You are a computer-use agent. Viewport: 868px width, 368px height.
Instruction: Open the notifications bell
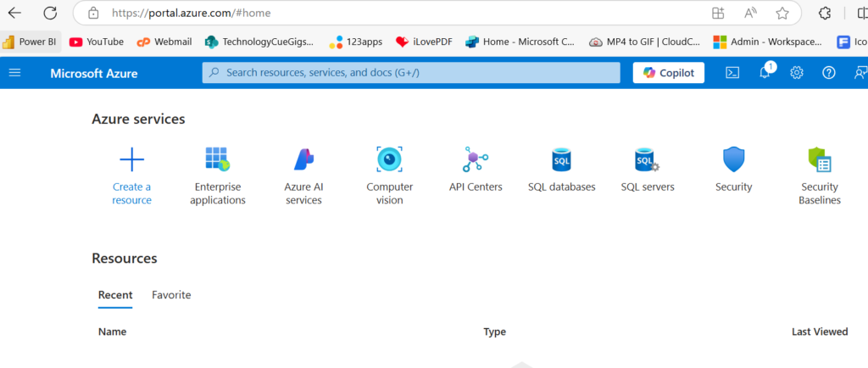click(765, 73)
